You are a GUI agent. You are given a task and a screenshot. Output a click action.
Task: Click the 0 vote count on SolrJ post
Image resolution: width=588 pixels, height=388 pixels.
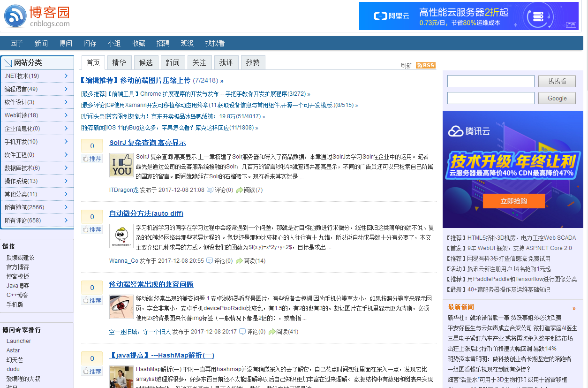[92, 146]
